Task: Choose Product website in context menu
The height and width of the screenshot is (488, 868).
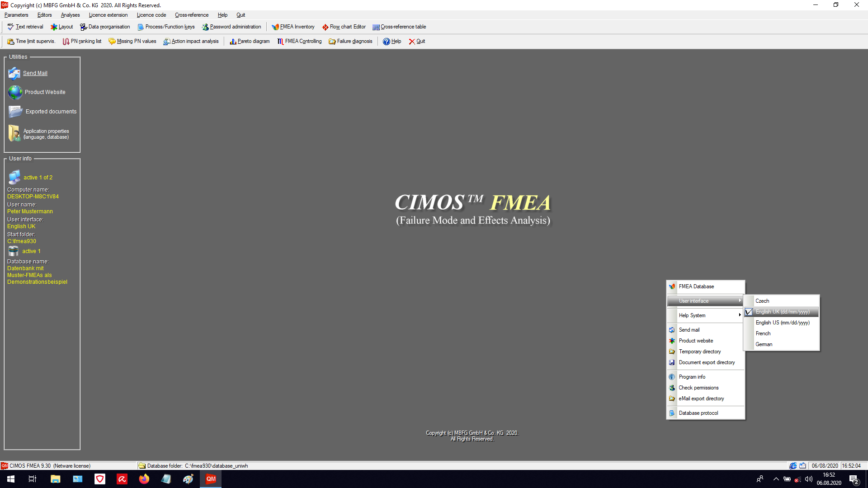Action: pyautogui.click(x=705, y=341)
